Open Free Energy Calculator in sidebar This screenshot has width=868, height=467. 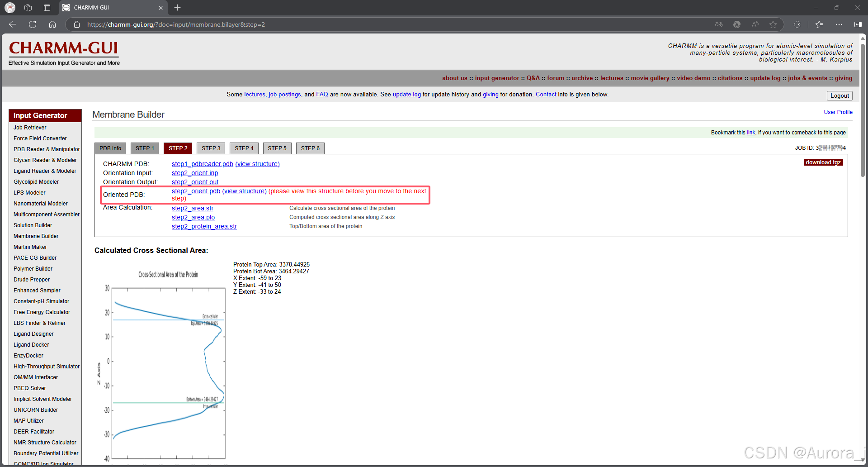[42, 312]
